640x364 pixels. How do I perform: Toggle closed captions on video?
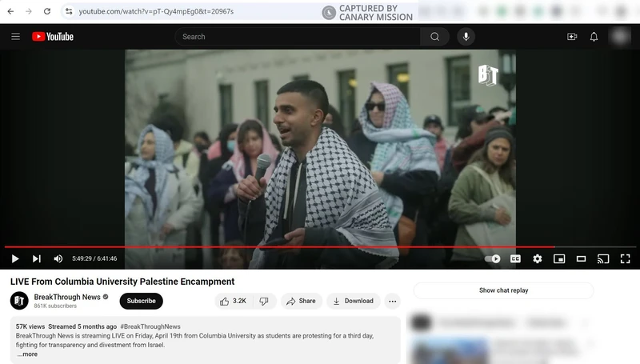(516, 258)
